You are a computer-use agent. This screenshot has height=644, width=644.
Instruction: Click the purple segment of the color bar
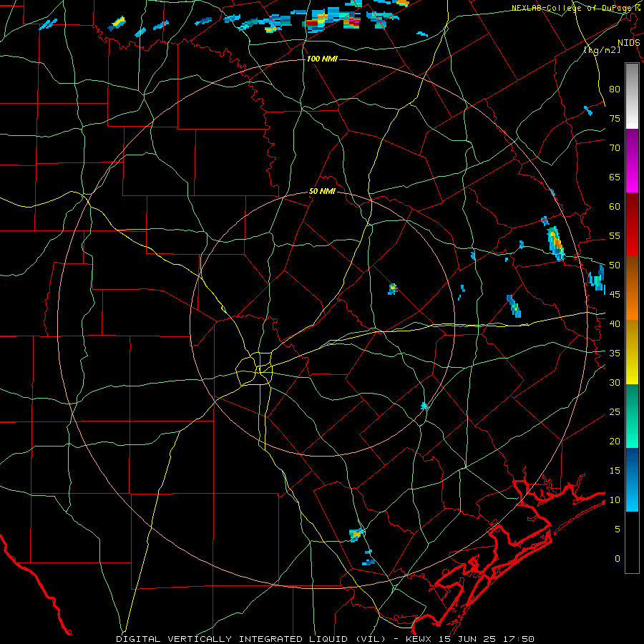[632, 161]
